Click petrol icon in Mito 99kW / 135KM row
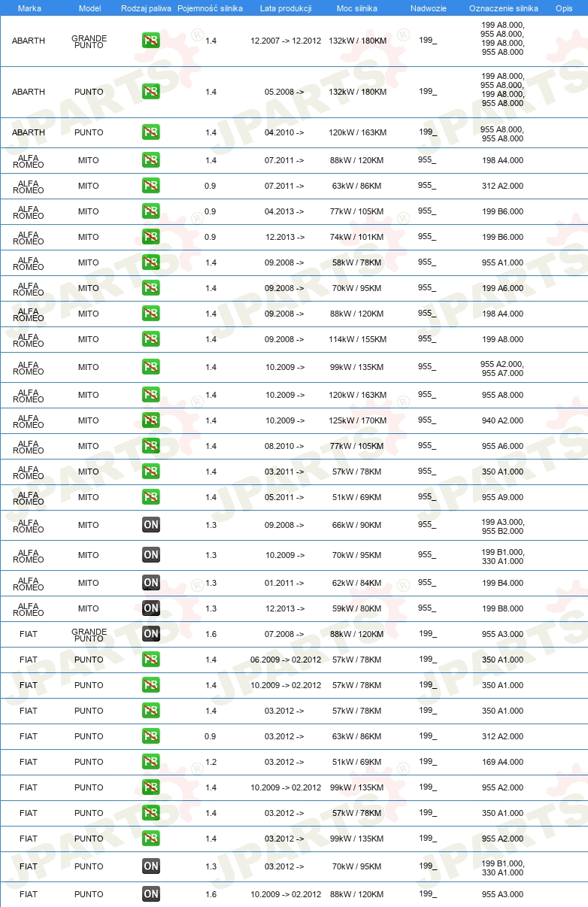Viewport: 588px width, 907px height. (151, 367)
